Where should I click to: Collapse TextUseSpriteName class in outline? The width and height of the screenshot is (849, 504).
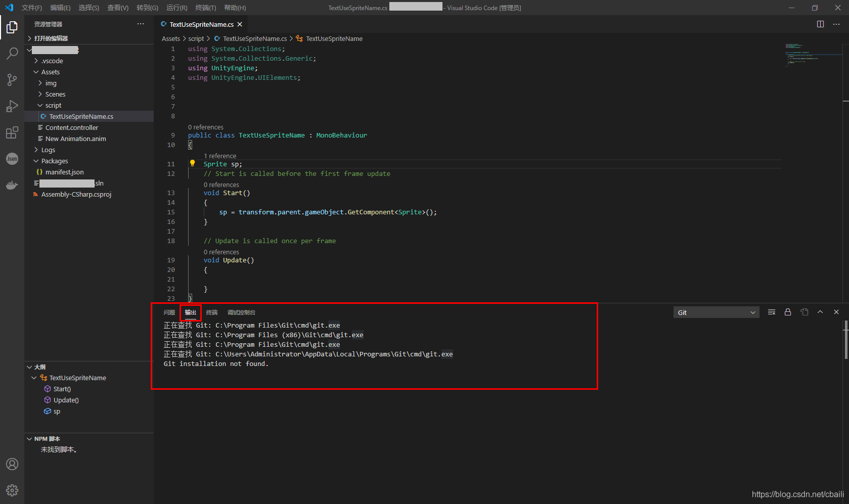(x=34, y=378)
